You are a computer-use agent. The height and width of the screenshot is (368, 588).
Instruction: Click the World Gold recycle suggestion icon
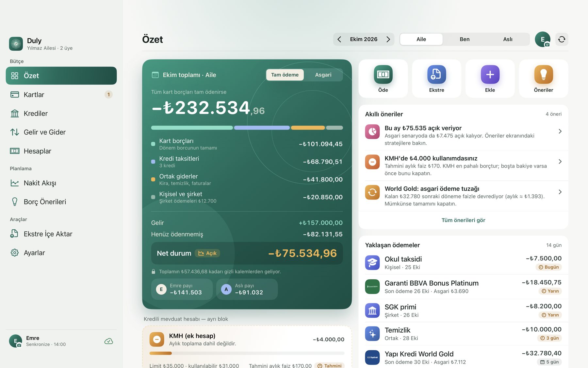click(372, 192)
